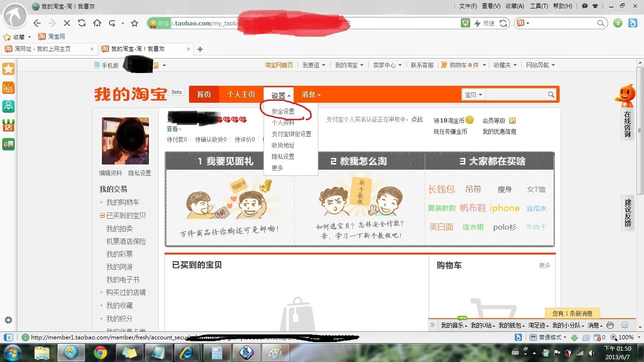Open 玩任务赚金币 link
This screenshot has height=362, width=644.
450,132
